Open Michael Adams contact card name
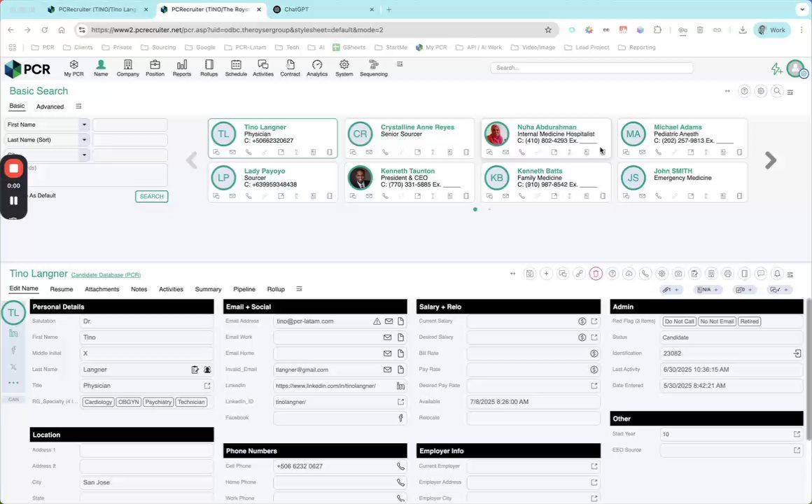 tap(678, 127)
